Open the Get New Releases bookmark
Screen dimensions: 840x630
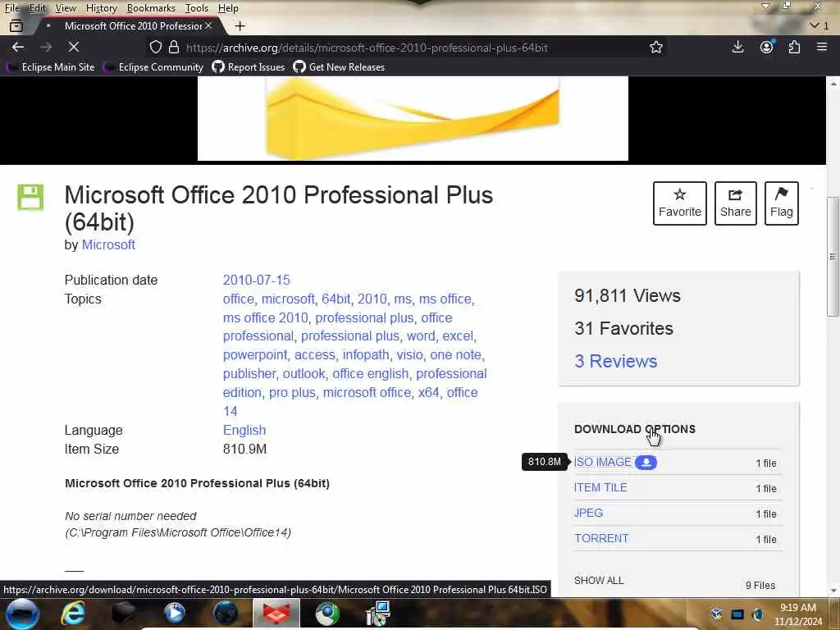(339, 67)
